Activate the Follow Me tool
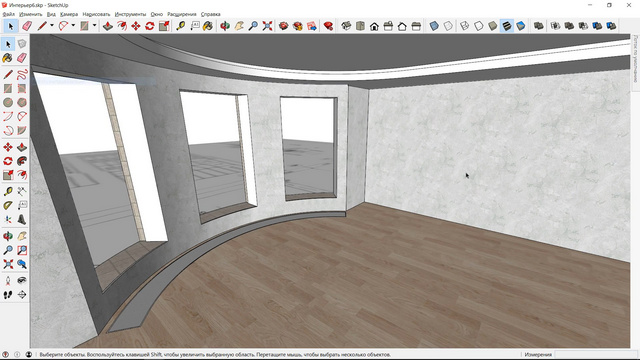Image resolution: width=640 pixels, height=360 pixels. pos(22,161)
